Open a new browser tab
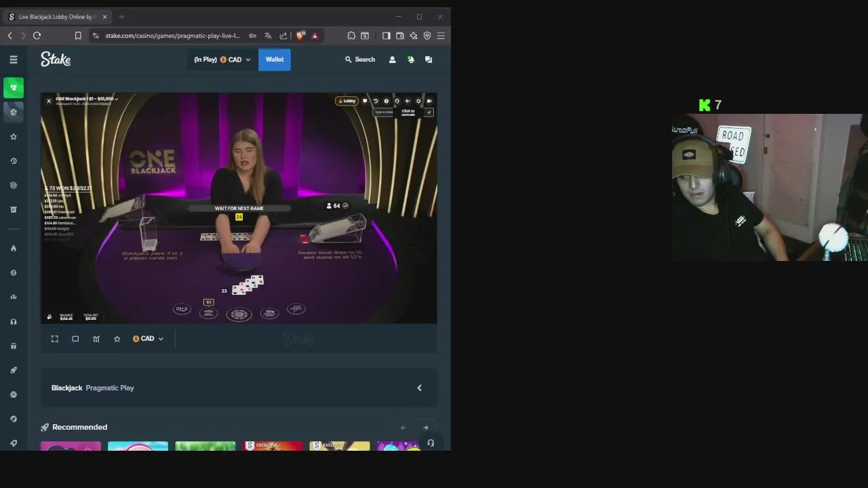 coord(121,17)
